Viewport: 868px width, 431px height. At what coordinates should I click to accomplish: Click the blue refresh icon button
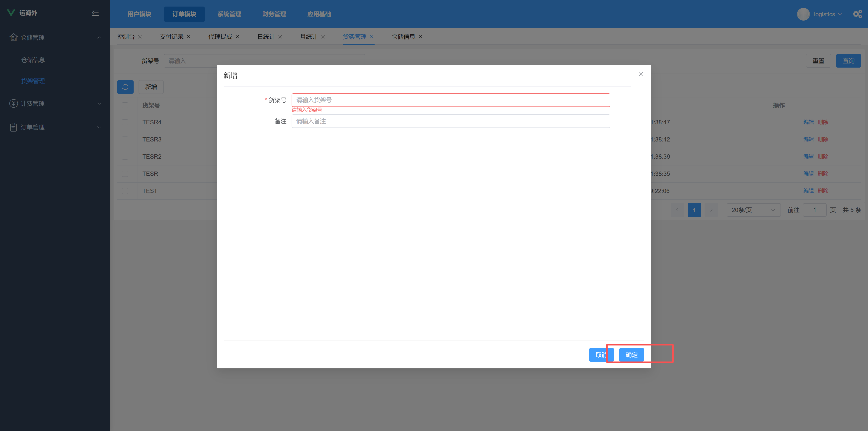click(x=125, y=87)
